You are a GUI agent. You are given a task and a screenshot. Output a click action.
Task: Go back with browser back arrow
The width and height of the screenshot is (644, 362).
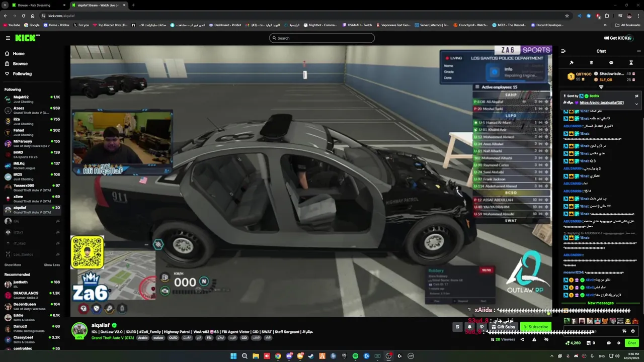pyautogui.click(x=5, y=16)
